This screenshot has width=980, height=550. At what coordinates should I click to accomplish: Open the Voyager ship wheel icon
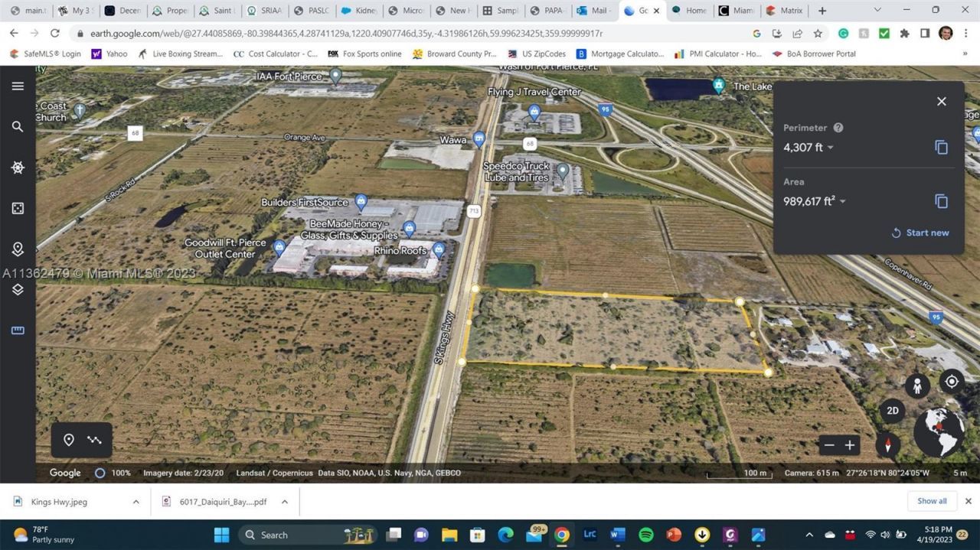(x=17, y=168)
